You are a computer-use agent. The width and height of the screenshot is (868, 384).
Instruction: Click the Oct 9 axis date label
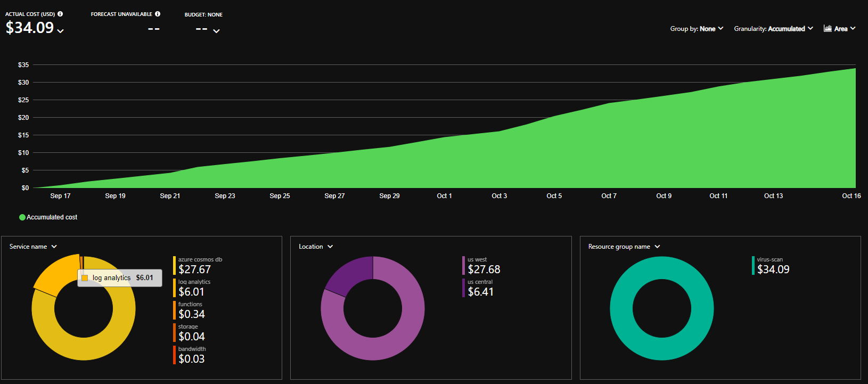pos(664,196)
